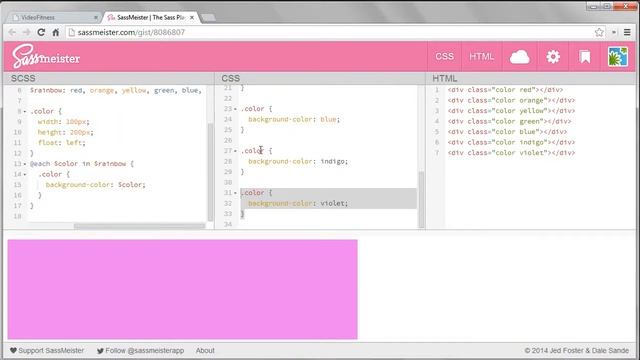Fold the CSS rule at line 31
The width and height of the screenshot is (640, 360).
pyautogui.click(x=236, y=193)
